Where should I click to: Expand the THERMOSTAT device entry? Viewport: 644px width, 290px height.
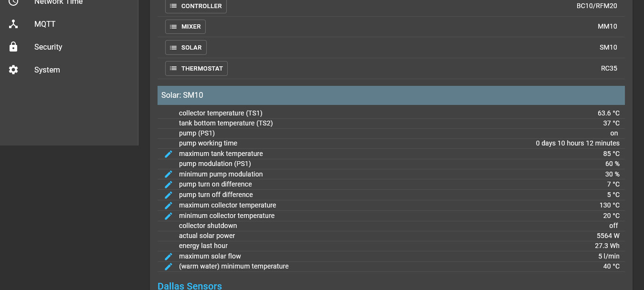pos(196,68)
